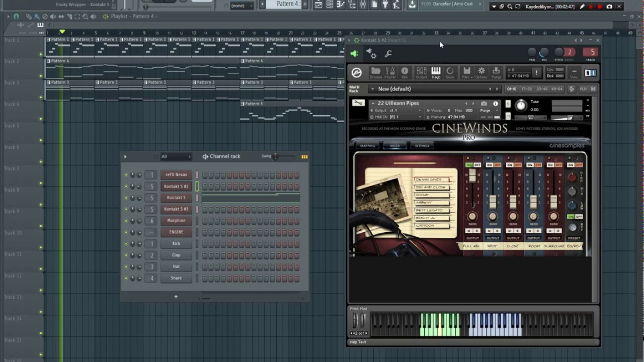Viewport: 644px width, 362px height.
Task: Open the Full Mix OUTPUT selector
Action: [x=472, y=238]
